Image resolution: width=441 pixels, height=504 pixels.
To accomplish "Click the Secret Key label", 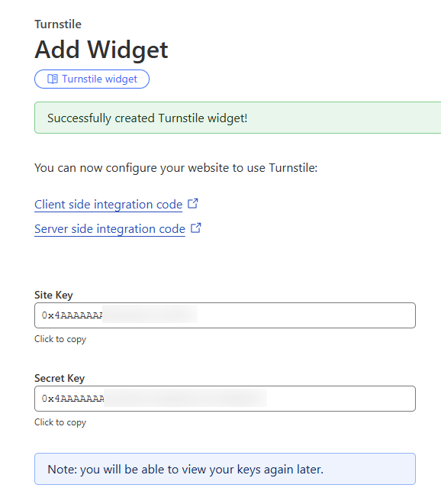I will [x=60, y=378].
